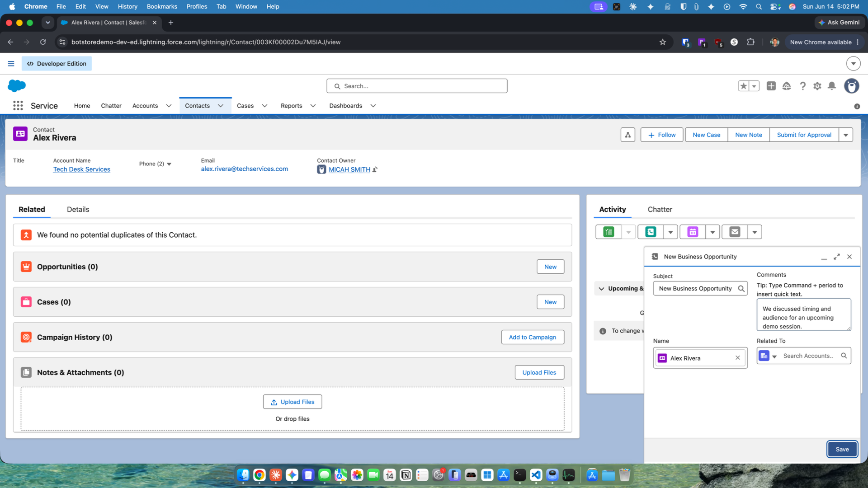Open user profile avatar in header

coord(852,86)
